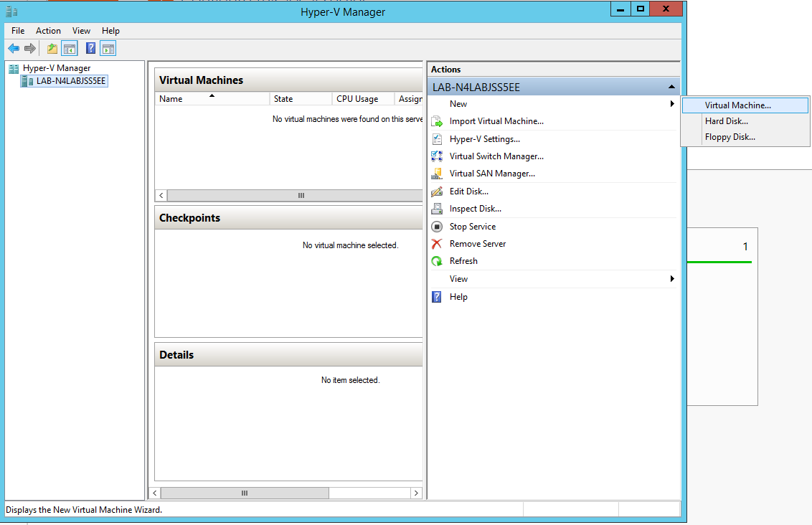Screen dimensions: 812x525
Task: Select Edit Disk action
Action: pyautogui.click(x=470, y=191)
